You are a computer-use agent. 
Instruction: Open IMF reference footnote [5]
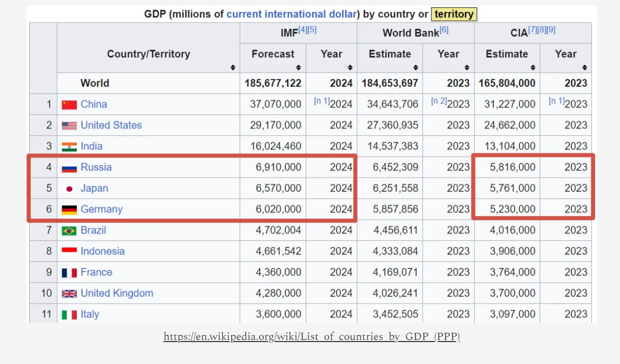312,30
